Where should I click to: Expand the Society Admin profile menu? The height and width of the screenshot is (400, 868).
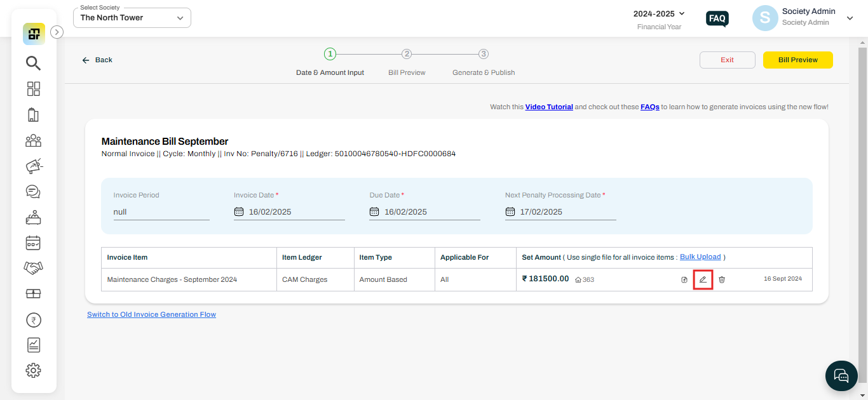[x=850, y=18]
